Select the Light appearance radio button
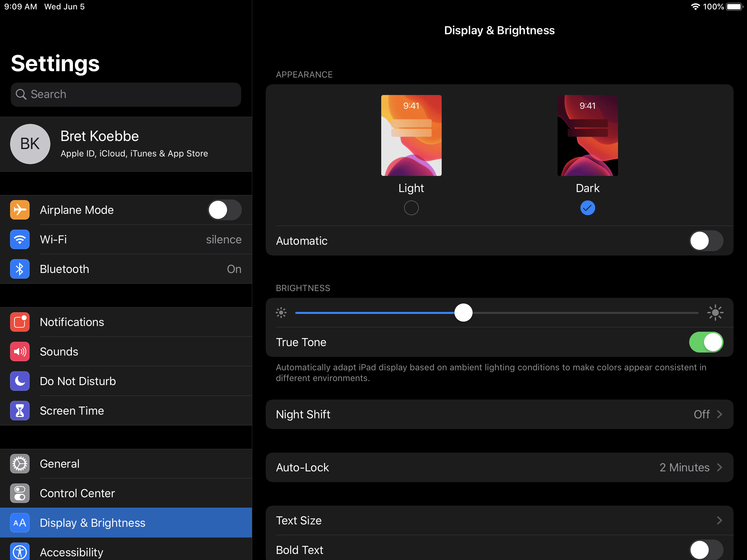The width and height of the screenshot is (747, 560). coord(411,208)
